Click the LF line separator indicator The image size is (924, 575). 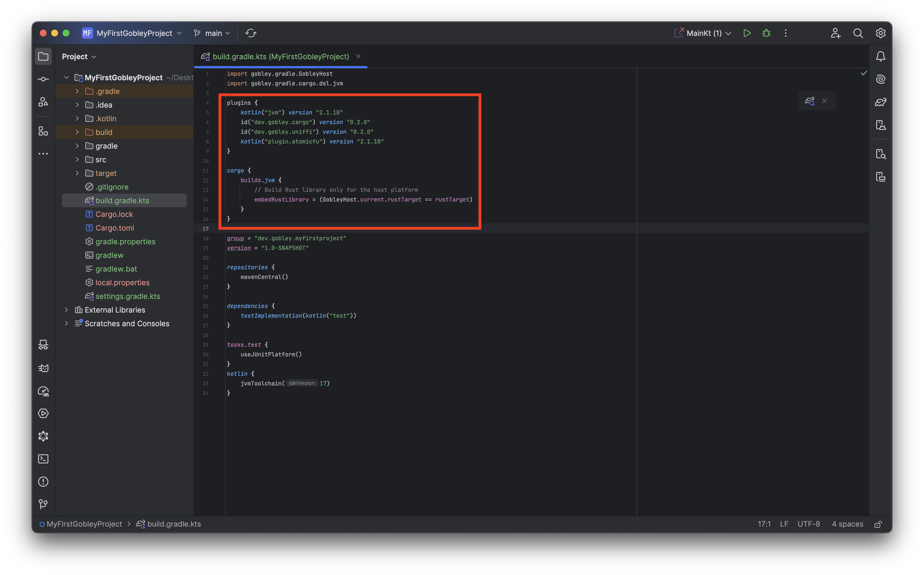click(x=784, y=524)
